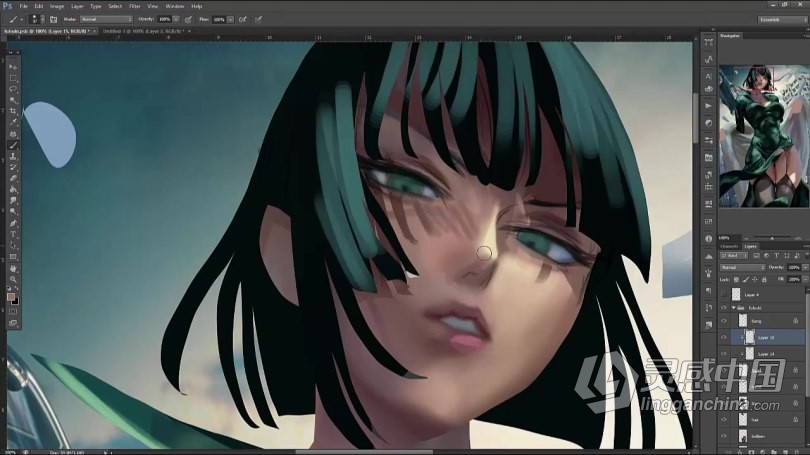Toggle pressure for opacity icon

(188, 19)
